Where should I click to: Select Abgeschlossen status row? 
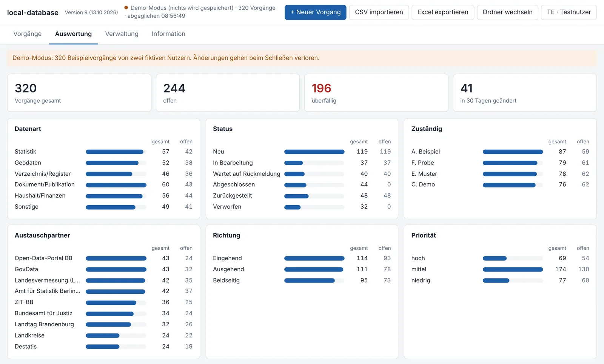pos(302,184)
